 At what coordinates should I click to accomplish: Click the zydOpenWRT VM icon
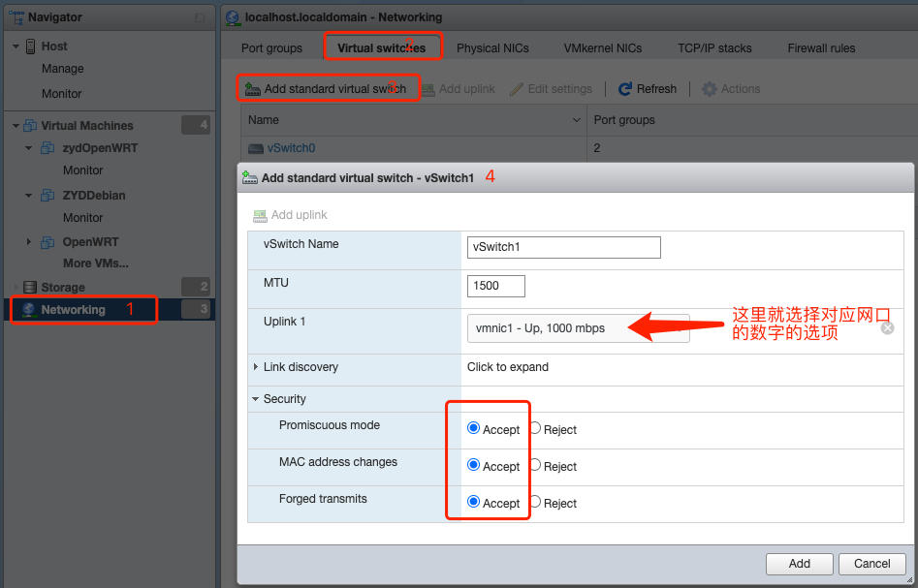(x=47, y=148)
